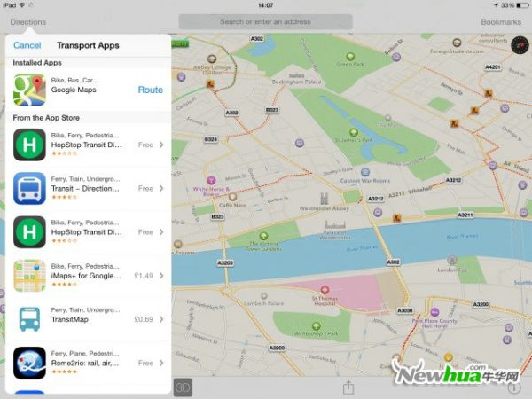
Task: Select the TransitMap app title
Action: coord(69,319)
